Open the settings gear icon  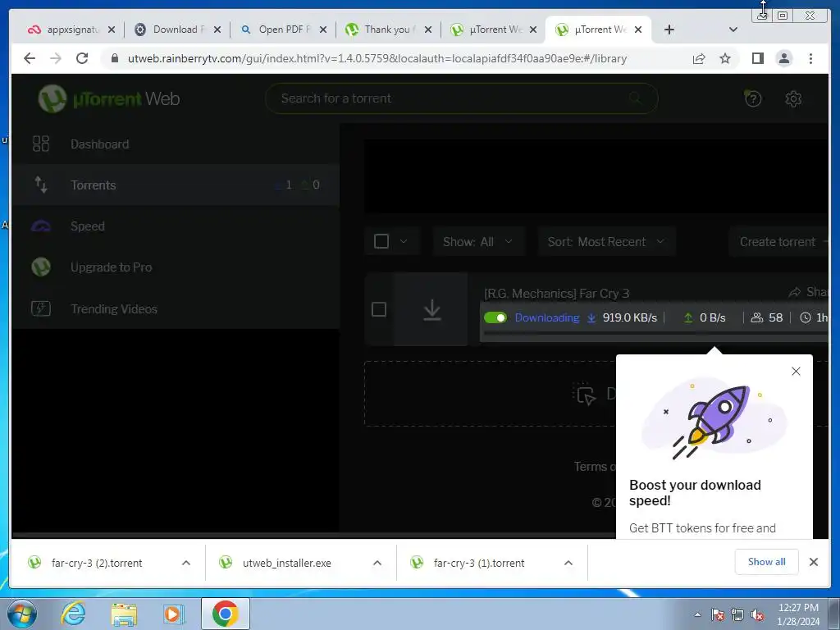pyautogui.click(x=793, y=98)
